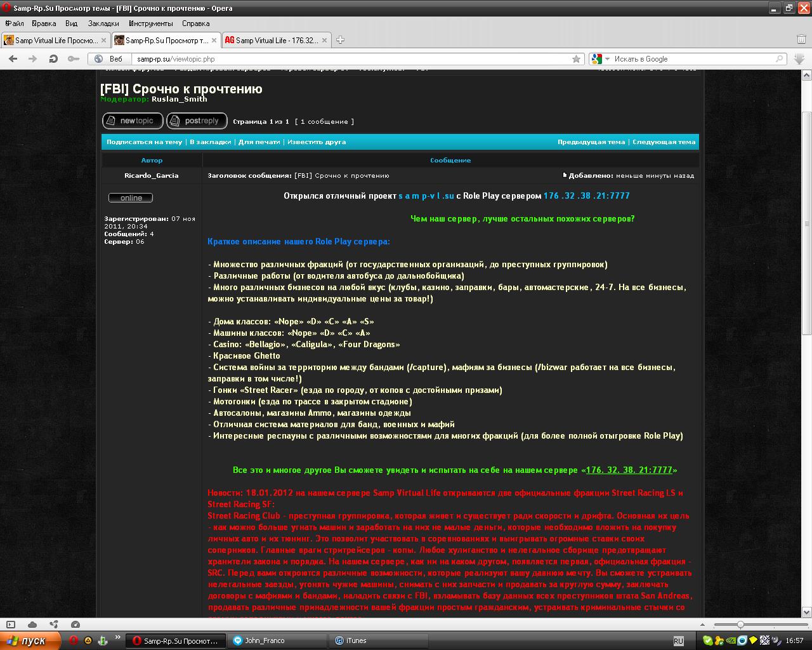Screen dimensions: 812x650
Task: Click the vertical page scrollbar thumb
Action: [806, 223]
